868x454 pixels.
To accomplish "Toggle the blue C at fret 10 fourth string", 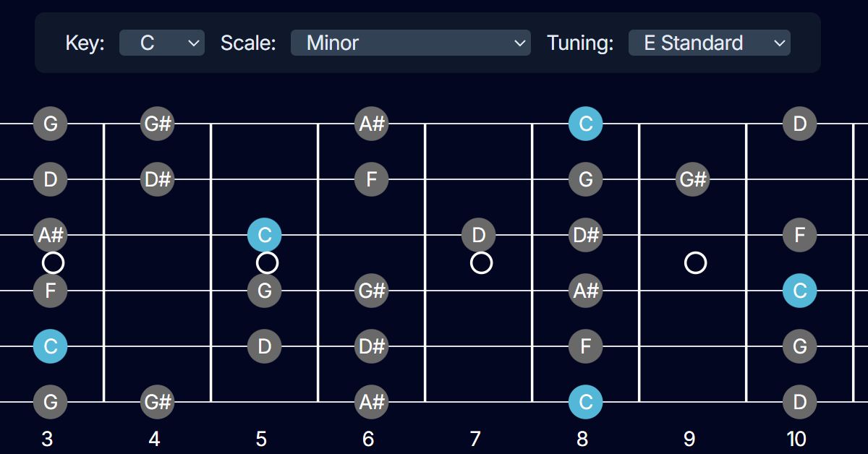I will [x=799, y=291].
